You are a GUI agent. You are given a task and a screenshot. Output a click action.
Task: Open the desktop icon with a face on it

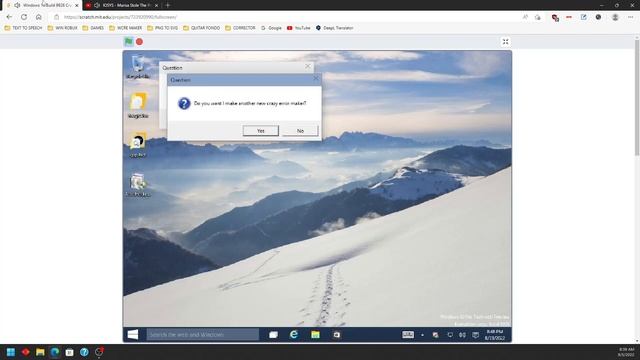click(138, 145)
